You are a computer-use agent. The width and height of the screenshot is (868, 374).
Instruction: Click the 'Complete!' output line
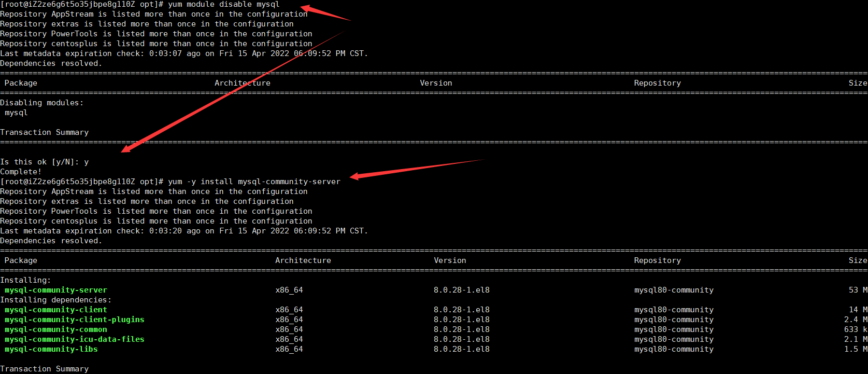pyautogui.click(x=21, y=172)
